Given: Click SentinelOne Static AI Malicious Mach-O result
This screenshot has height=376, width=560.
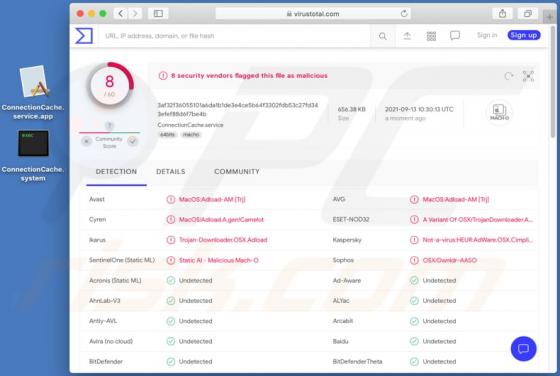Looking at the screenshot, I should coord(219,260).
